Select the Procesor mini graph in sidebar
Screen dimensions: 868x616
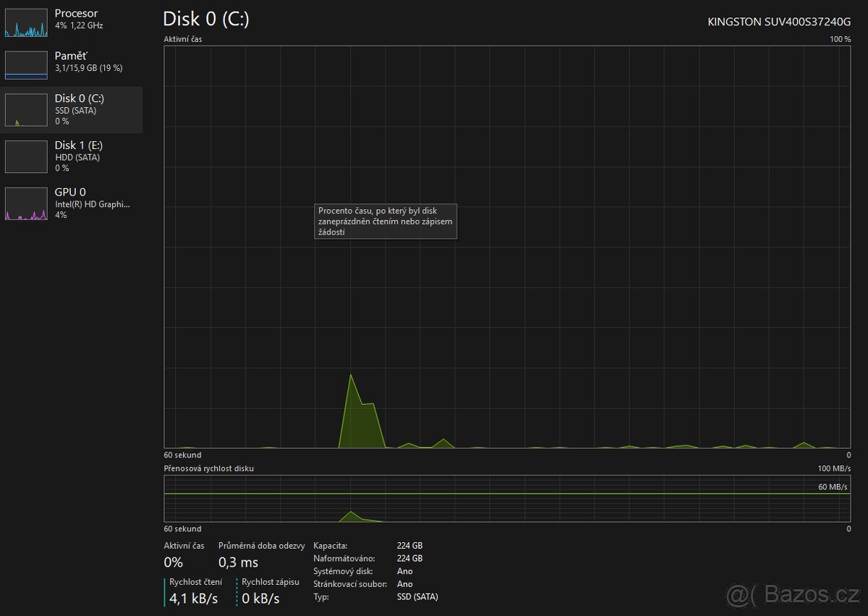point(26,22)
